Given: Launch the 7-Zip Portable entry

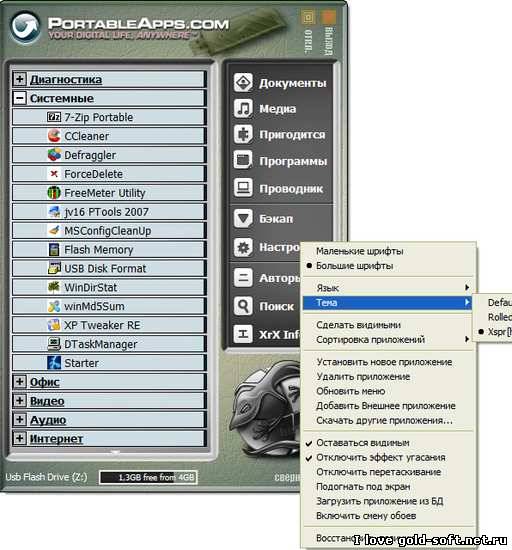Looking at the screenshot, I should [x=108, y=117].
